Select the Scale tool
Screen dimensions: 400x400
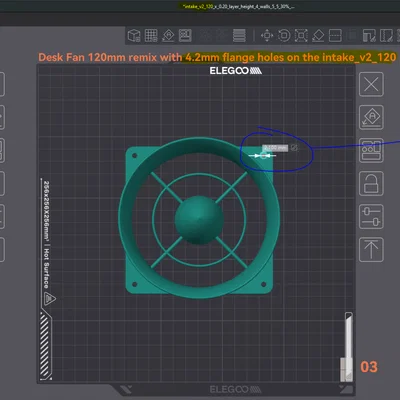(x=301, y=35)
